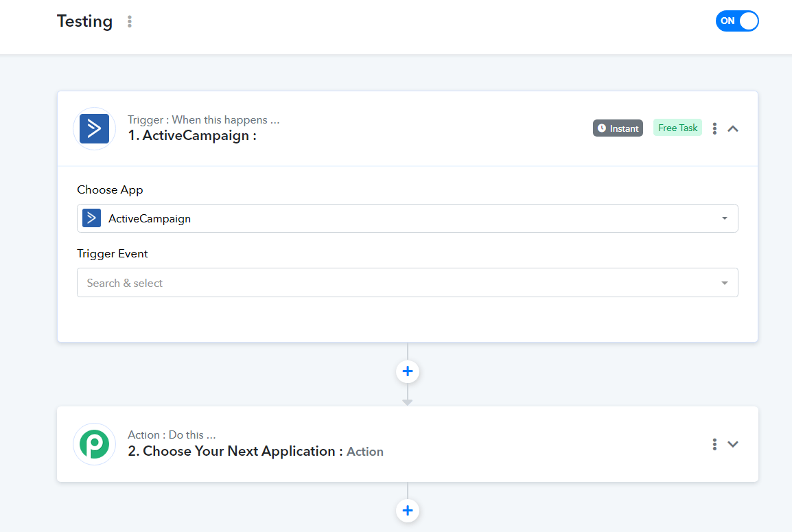792x532 pixels.
Task: Click the Choose App label
Action: click(110, 190)
